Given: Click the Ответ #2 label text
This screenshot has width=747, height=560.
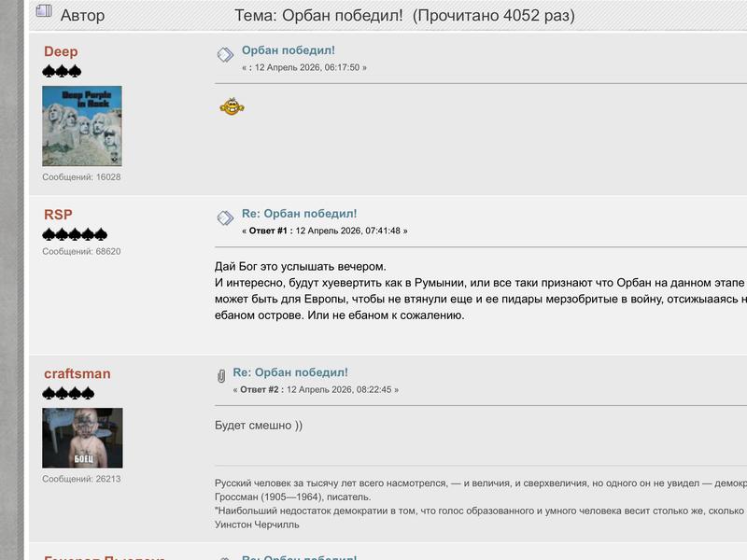Looking at the screenshot, I should click(x=259, y=389).
